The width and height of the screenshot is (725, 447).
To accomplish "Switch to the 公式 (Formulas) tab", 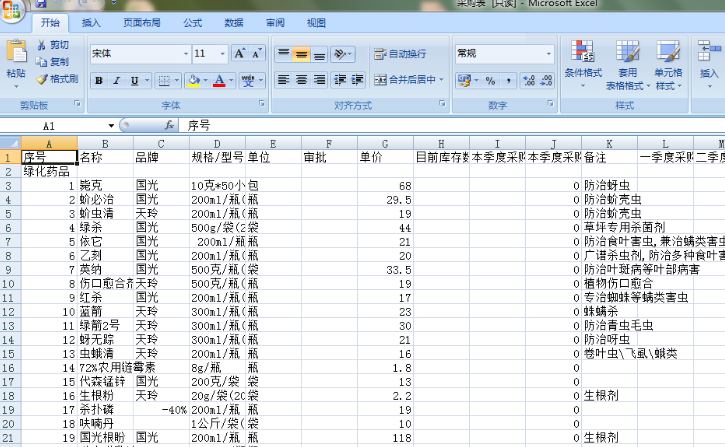I will tap(192, 23).
